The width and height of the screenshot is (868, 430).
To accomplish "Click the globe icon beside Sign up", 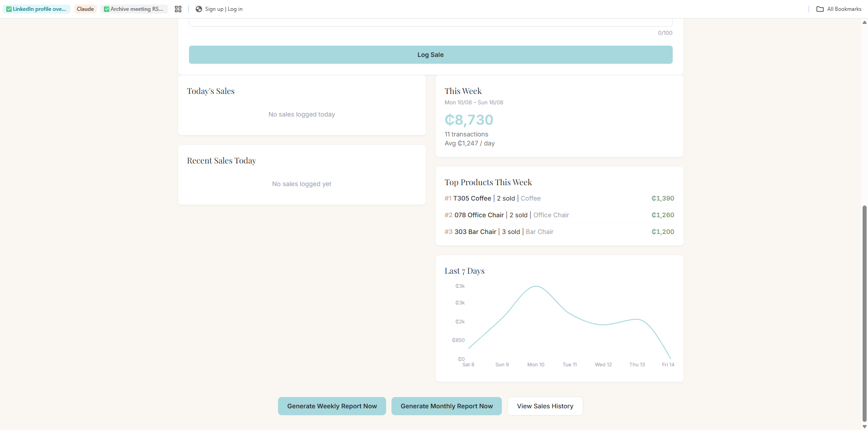I will 199,9.
